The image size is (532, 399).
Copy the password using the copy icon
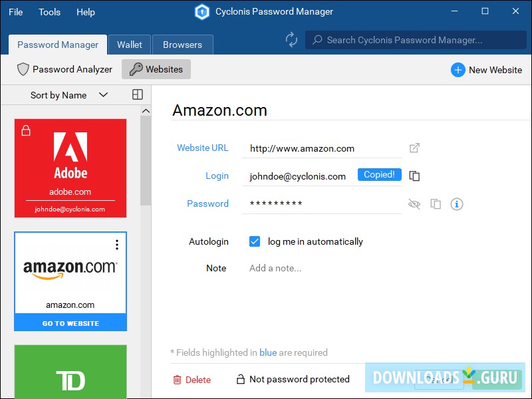point(436,204)
